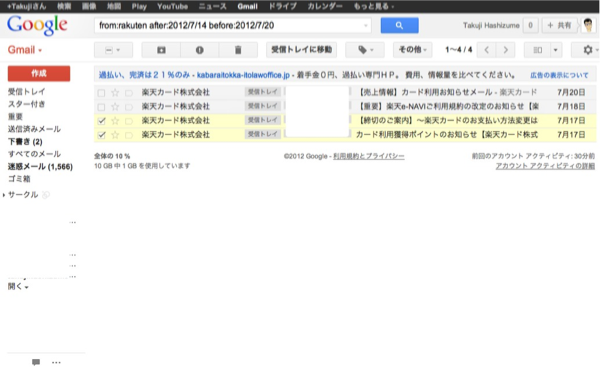Open profile avatar picture

pyautogui.click(x=588, y=25)
